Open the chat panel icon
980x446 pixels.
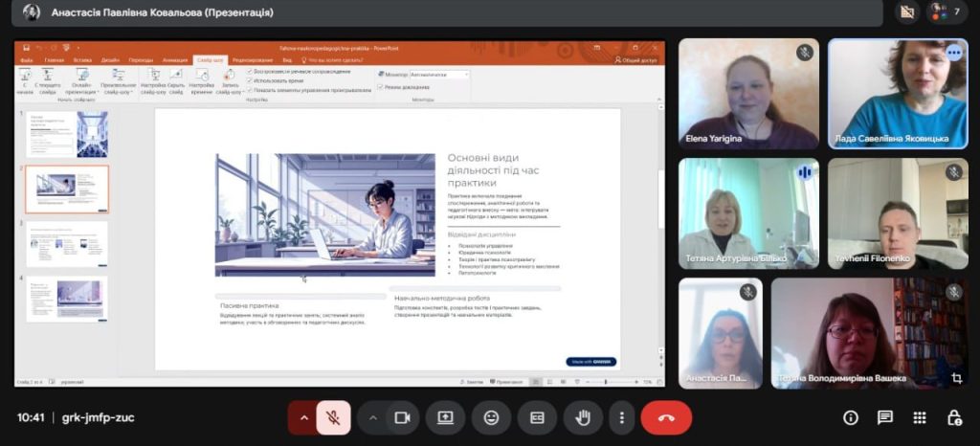click(x=885, y=417)
